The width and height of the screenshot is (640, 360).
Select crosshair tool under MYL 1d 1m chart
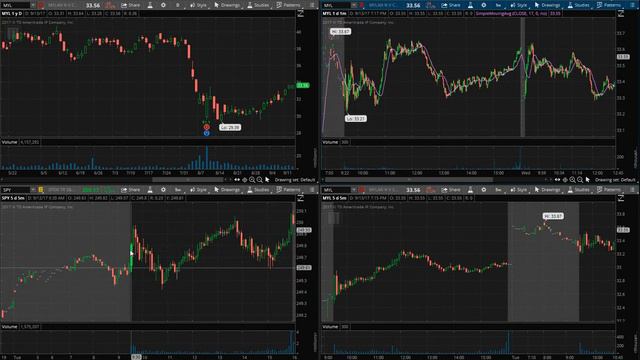tap(565, 180)
